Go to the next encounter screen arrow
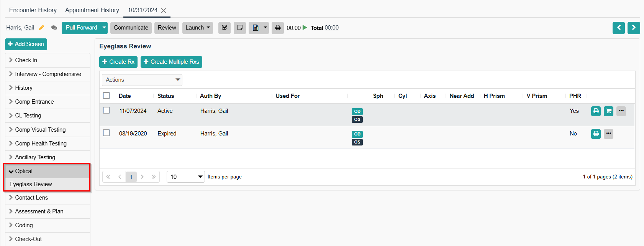The image size is (644, 246). click(x=634, y=28)
